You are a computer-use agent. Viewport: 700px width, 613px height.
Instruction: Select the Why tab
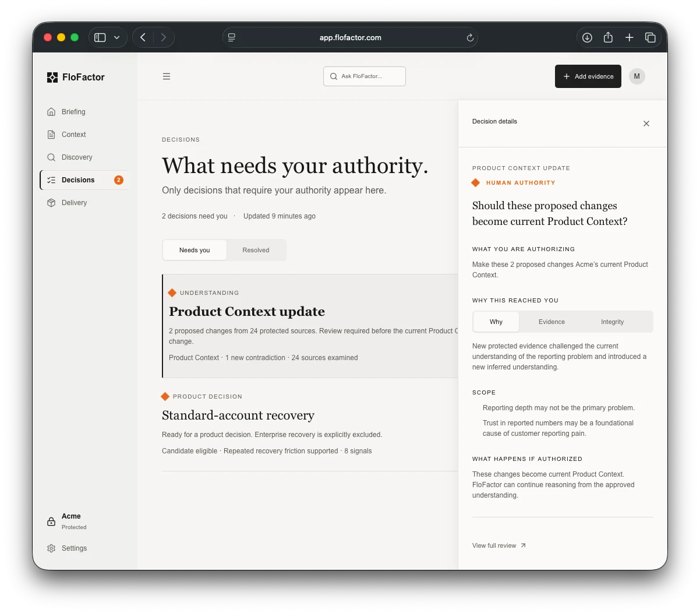(x=496, y=322)
